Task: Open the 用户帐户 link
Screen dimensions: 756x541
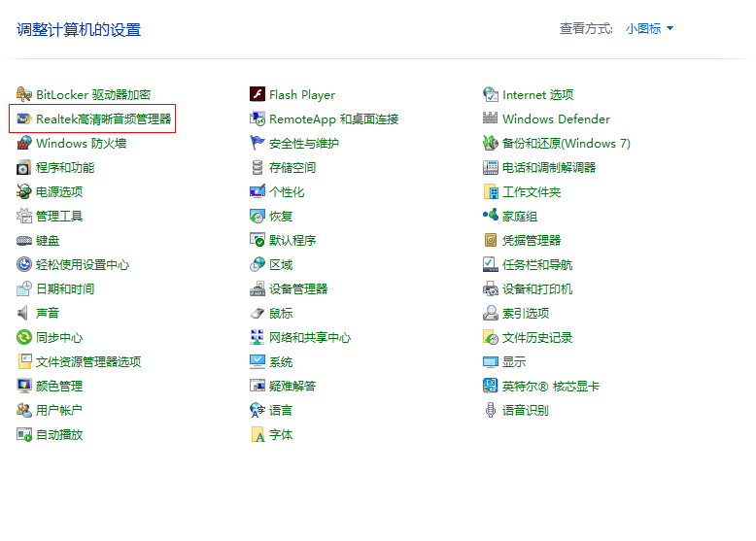Action: pos(59,410)
